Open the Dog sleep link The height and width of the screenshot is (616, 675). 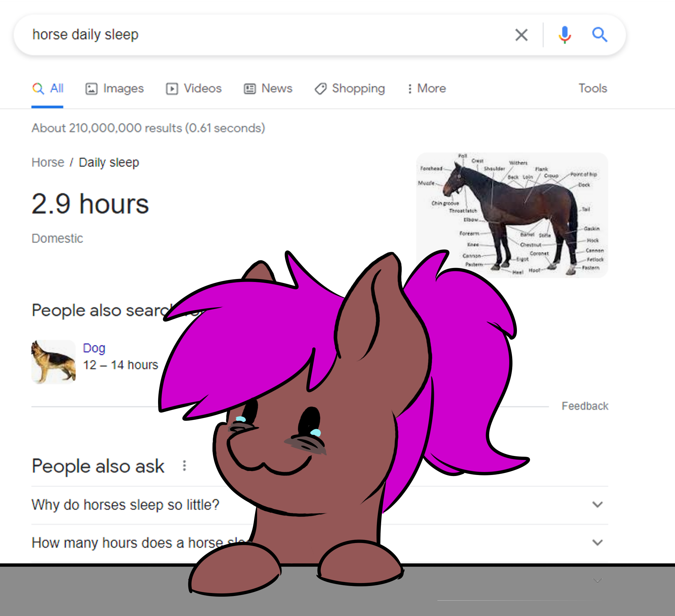(94, 348)
